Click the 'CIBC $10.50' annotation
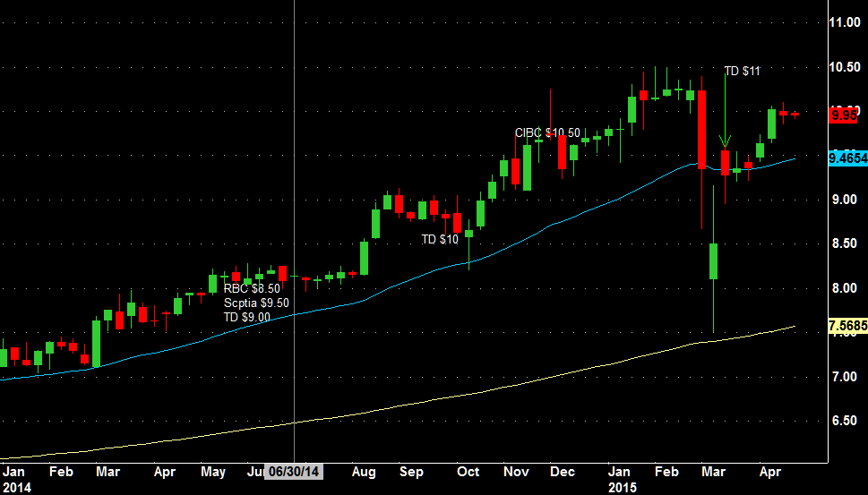This screenshot has height=495, width=868. pos(547,132)
